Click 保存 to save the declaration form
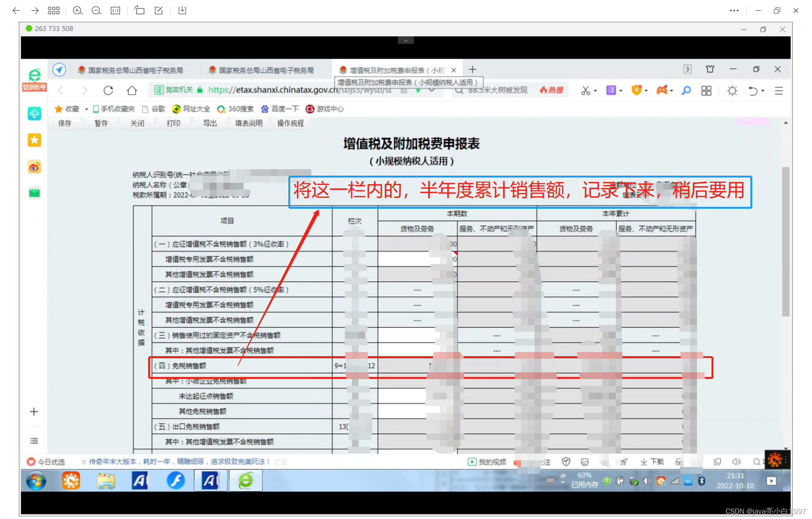This screenshot has height=519, width=812. click(x=64, y=123)
